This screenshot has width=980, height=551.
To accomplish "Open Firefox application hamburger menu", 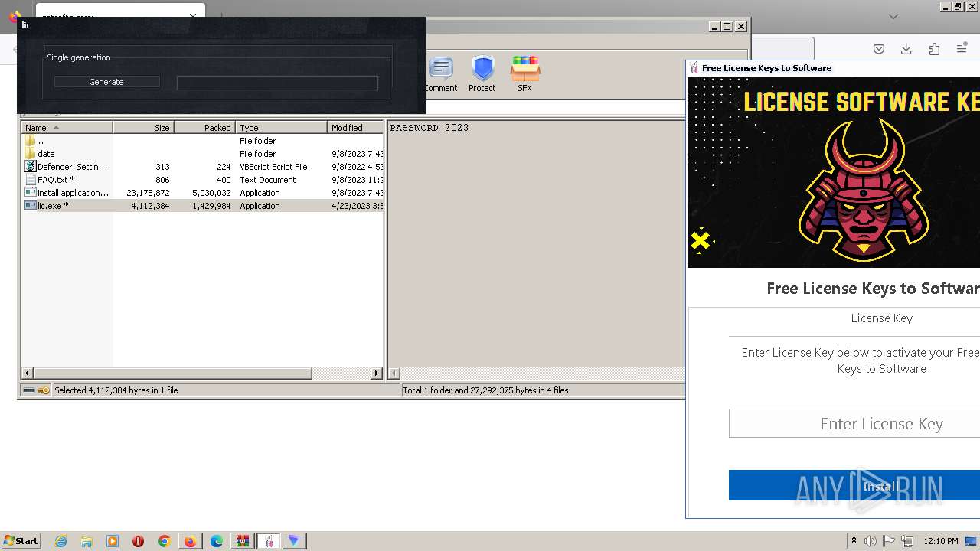I will pos(962,49).
